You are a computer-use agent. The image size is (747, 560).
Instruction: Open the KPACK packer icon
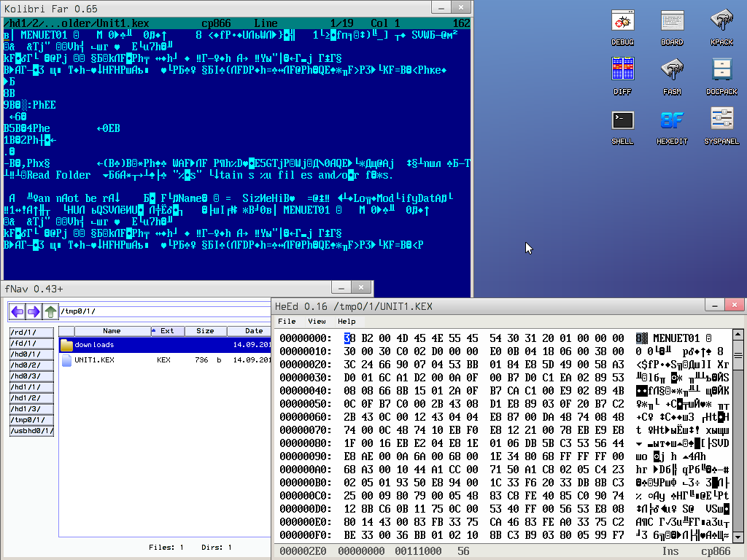[721, 24]
